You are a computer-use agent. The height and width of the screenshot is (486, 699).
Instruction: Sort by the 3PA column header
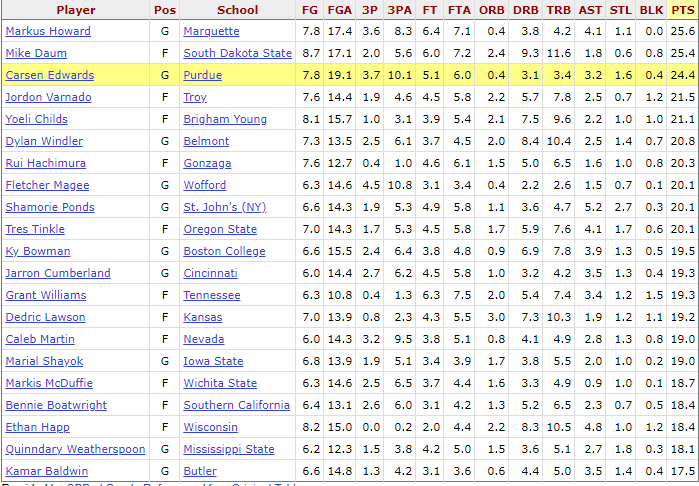click(399, 10)
